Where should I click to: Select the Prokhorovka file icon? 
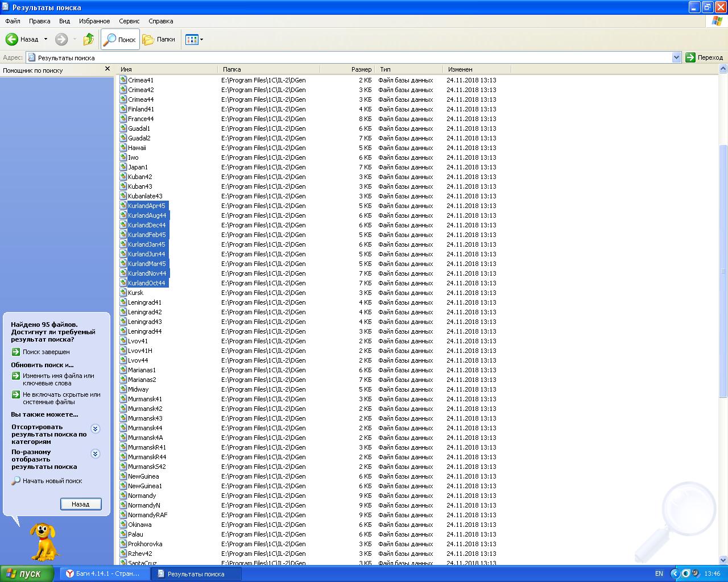(x=123, y=544)
